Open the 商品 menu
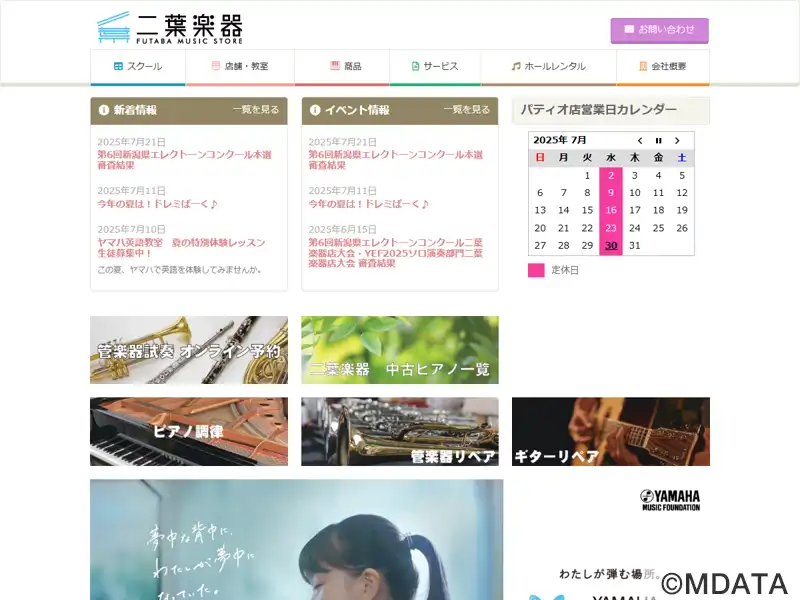 [x=342, y=67]
